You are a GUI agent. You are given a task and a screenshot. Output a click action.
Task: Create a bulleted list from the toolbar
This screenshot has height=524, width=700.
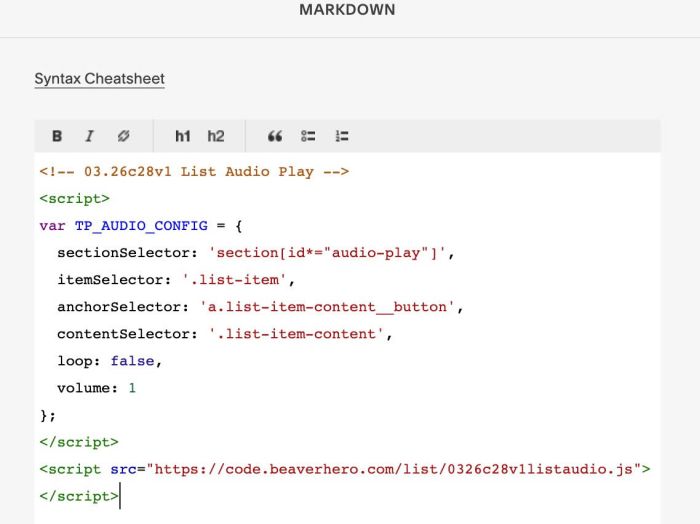(308, 136)
